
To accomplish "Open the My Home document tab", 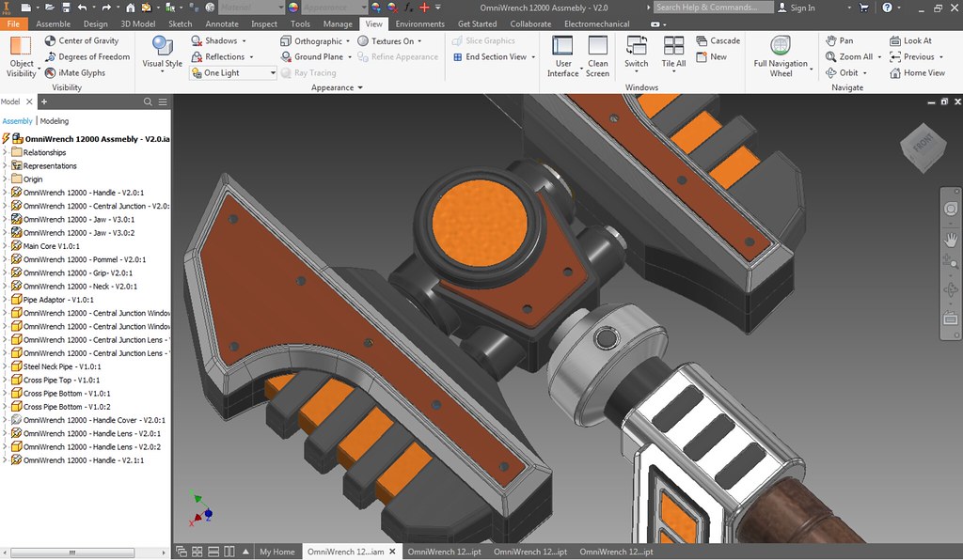I will point(277,552).
